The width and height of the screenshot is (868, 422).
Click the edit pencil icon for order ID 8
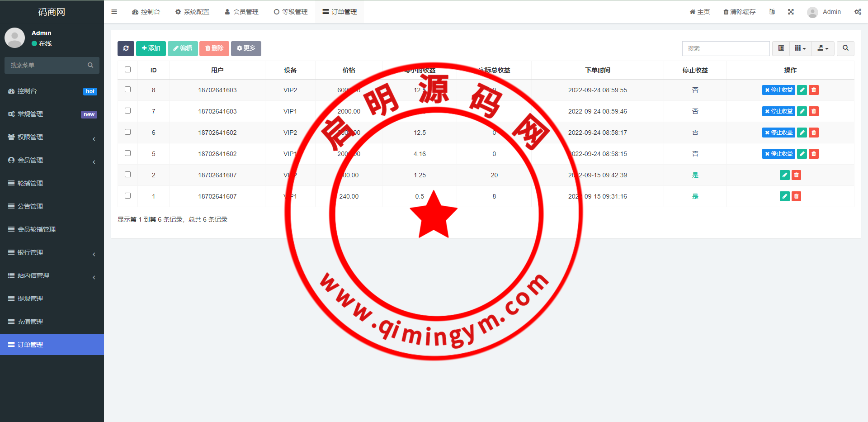pos(802,90)
